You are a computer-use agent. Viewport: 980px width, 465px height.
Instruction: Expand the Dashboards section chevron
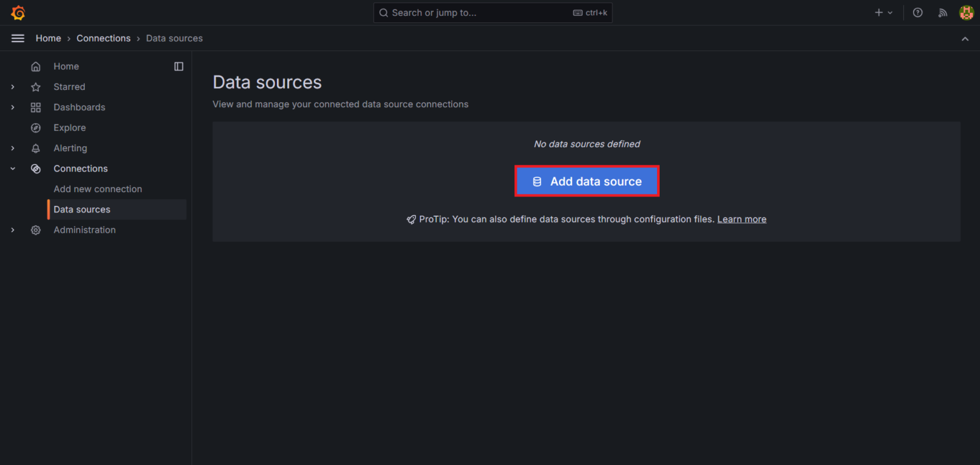coord(13,107)
